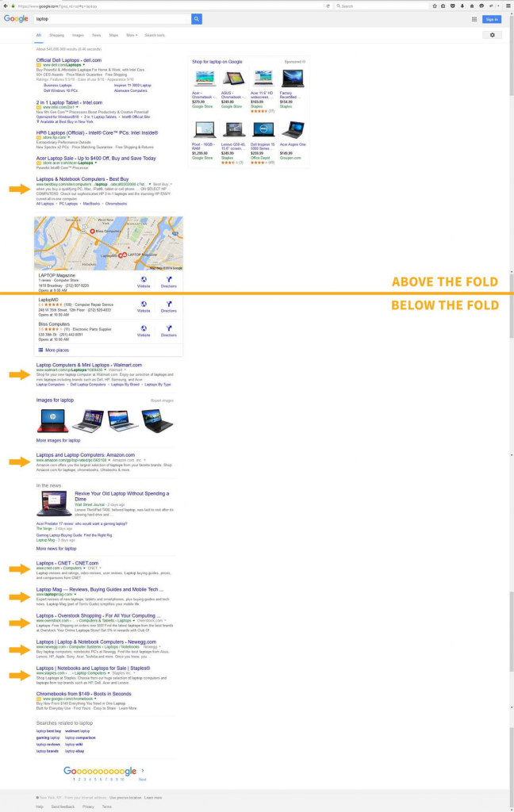
Task: Expand dropdown arrow beside Overstock result URL
Action: [x=134, y=620]
